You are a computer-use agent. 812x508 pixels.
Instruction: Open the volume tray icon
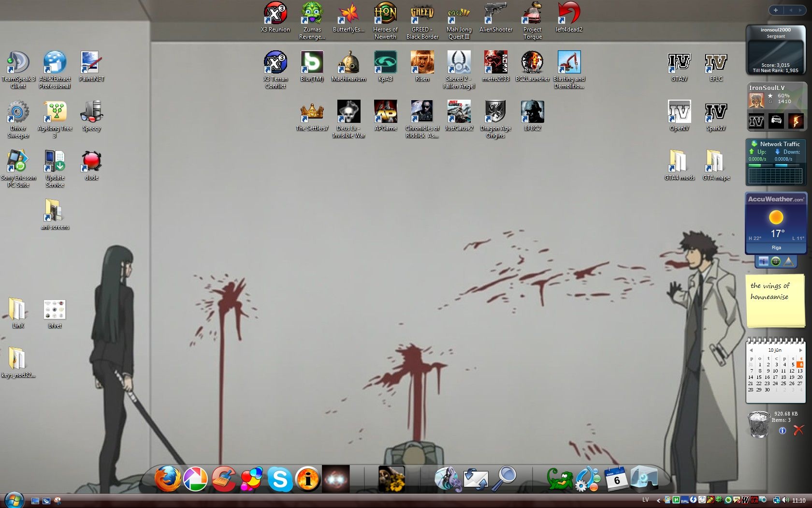tap(785, 500)
